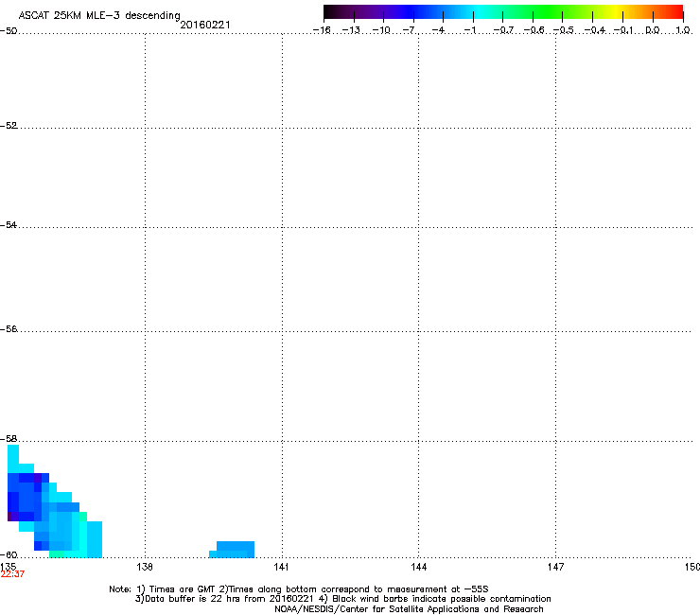
Task: Click the NOAA/NESDIS credit line
Action: [409, 609]
